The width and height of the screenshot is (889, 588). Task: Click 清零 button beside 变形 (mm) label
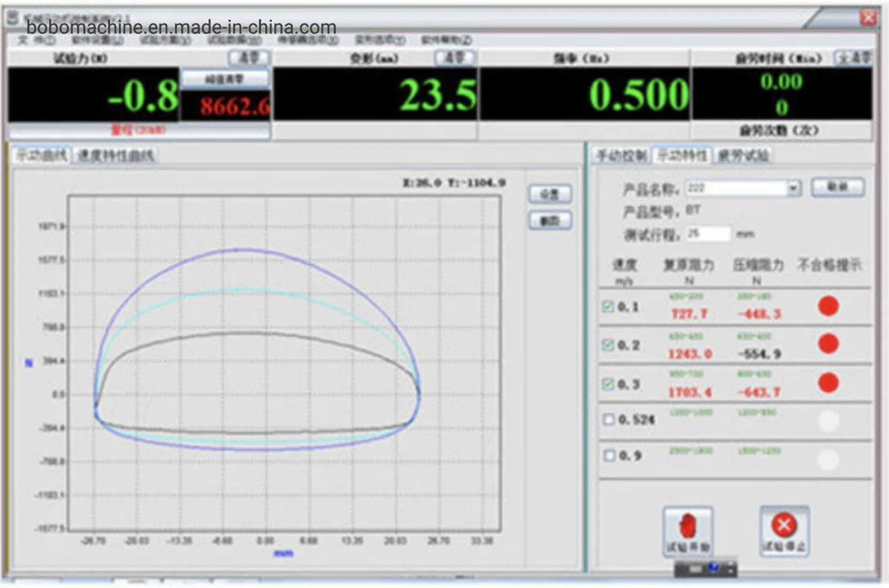point(454,57)
